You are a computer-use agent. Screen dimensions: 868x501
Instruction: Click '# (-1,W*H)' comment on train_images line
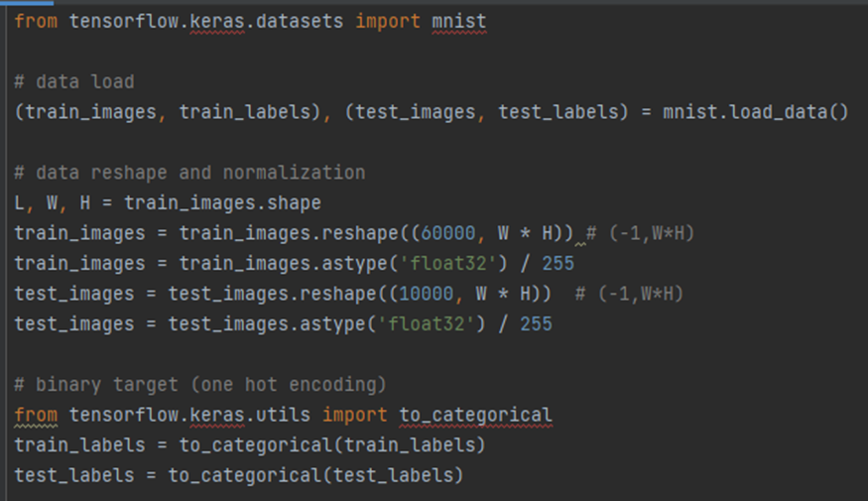coord(640,233)
